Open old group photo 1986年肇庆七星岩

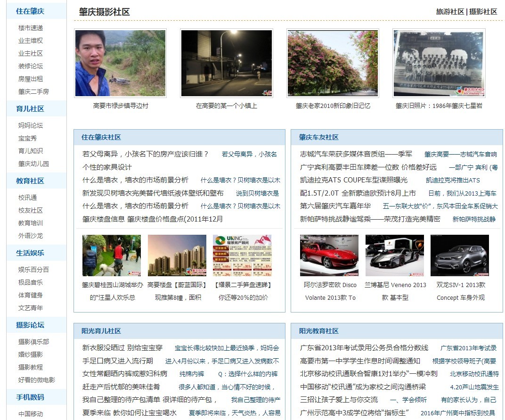439,63
